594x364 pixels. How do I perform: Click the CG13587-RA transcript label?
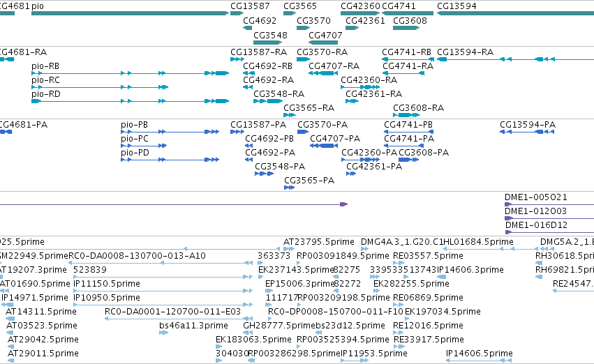(x=259, y=52)
